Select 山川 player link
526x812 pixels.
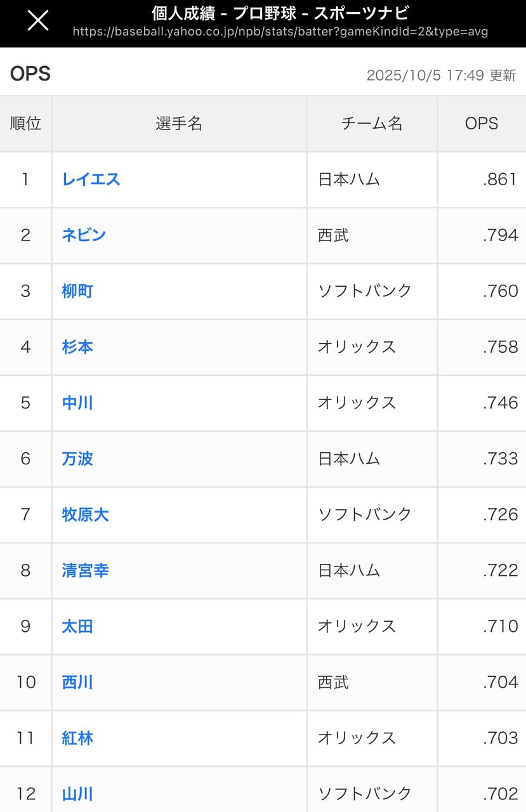pyautogui.click(x=77, y=794)
